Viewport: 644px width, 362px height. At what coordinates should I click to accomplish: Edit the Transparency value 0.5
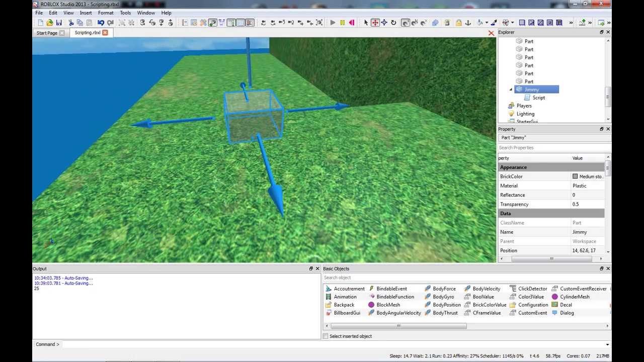(x=588, y=204)
